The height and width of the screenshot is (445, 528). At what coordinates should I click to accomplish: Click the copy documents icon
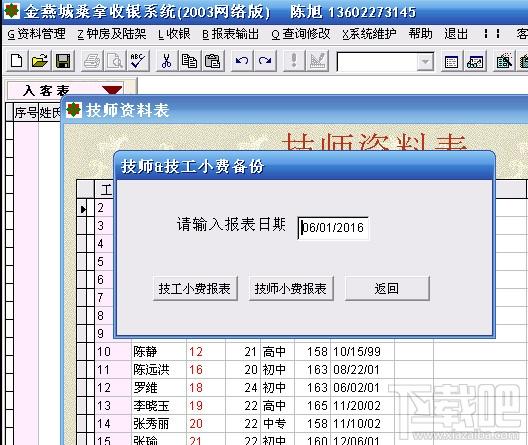tap(190, 61)
